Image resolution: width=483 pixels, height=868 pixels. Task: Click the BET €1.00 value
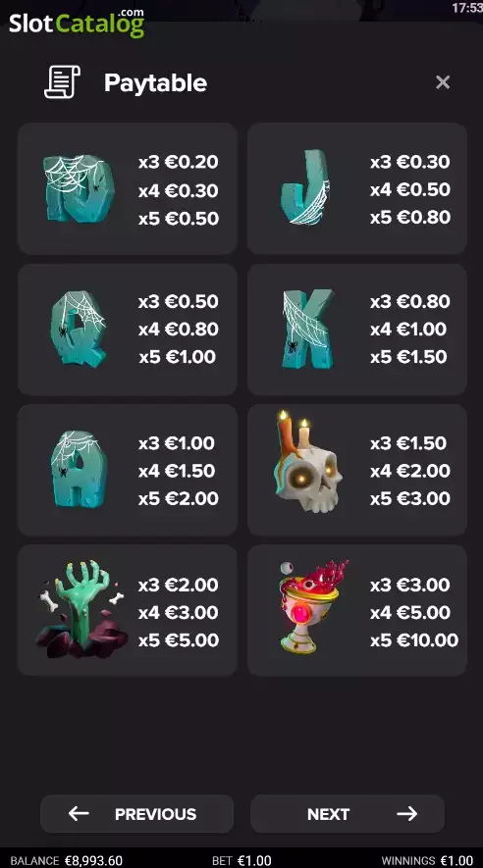coord(241,861)
